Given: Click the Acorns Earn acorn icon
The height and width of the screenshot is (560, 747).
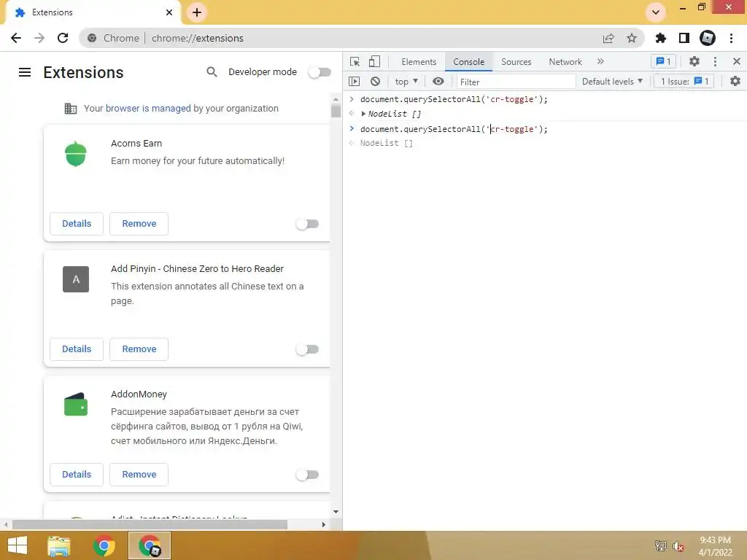Looking at the screenshot, I should 76,154.
